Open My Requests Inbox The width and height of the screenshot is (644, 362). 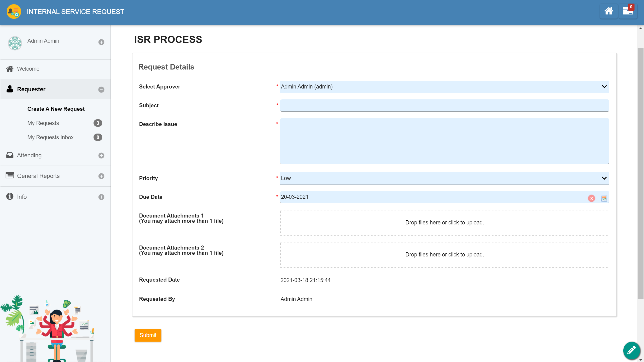(51, 137)
